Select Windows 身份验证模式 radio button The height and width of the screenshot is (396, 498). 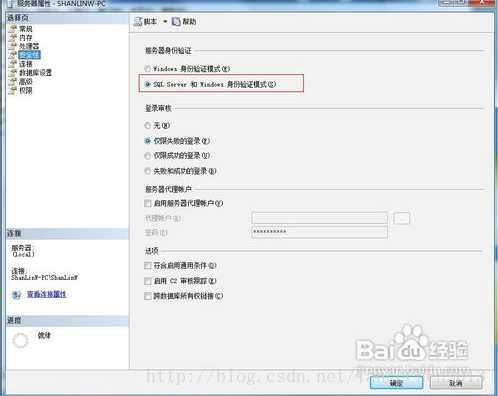coord(147,69)
